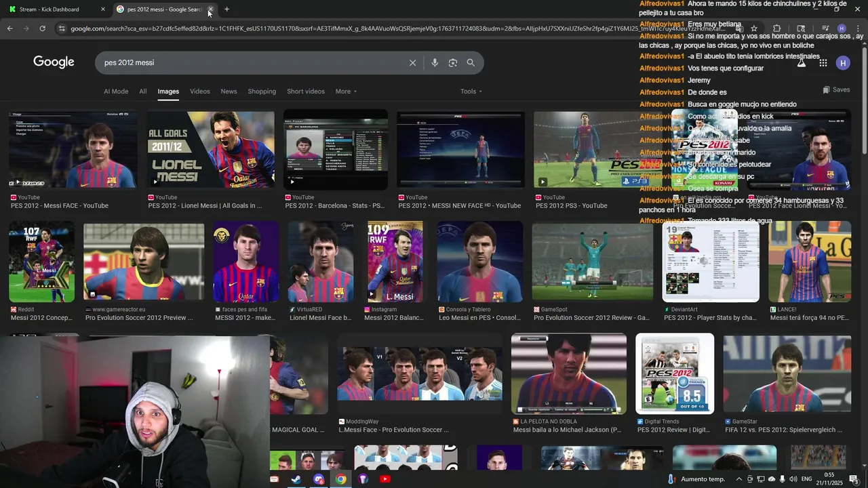Expand the Tools dropdown
868x488 pixels.
tap(471, 91)
